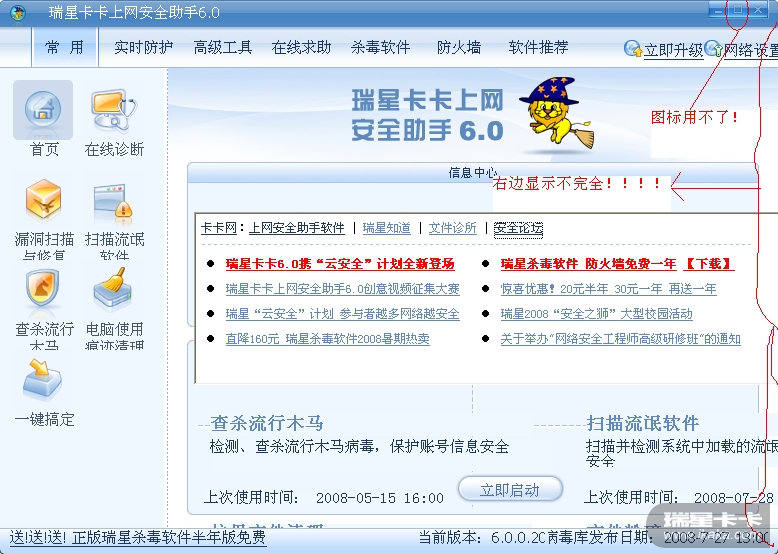
Task: Launch the 漏洞扫描与修复 tool icon
Action: tap(43, 201)
